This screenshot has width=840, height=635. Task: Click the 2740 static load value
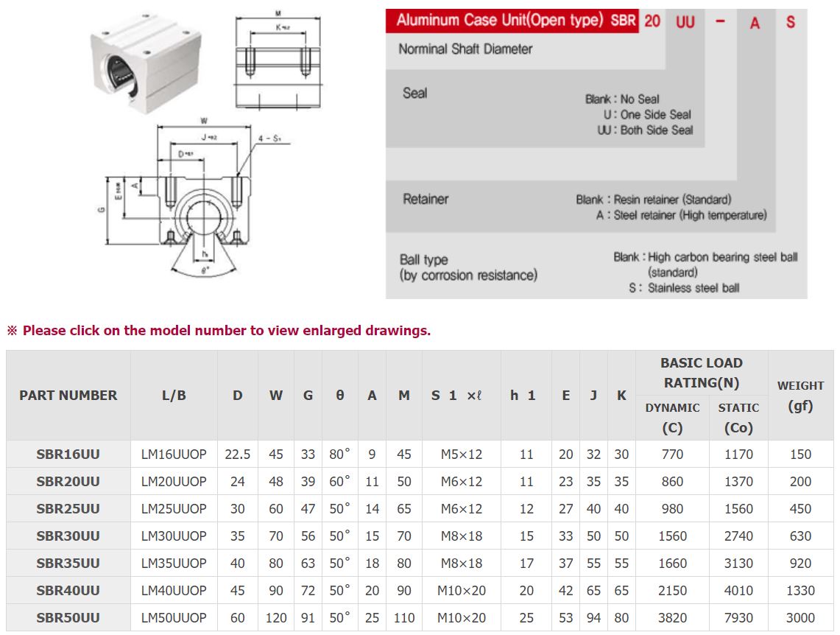click(738, 536)
